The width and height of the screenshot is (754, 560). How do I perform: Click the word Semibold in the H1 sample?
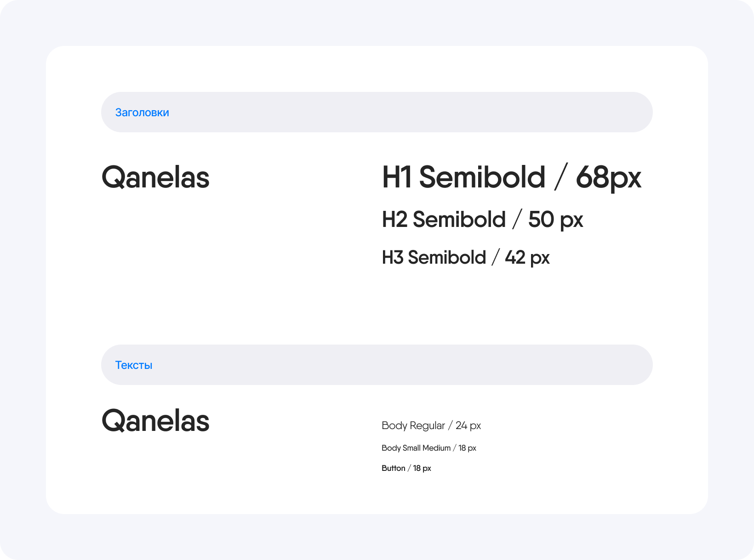(482, 177)
